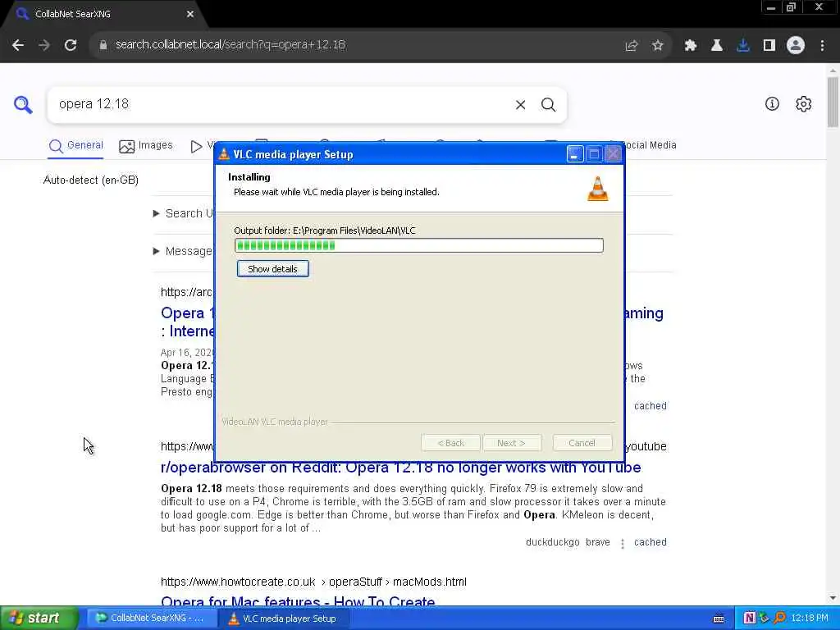Submit search with the magnifier icon

(548, 105)
